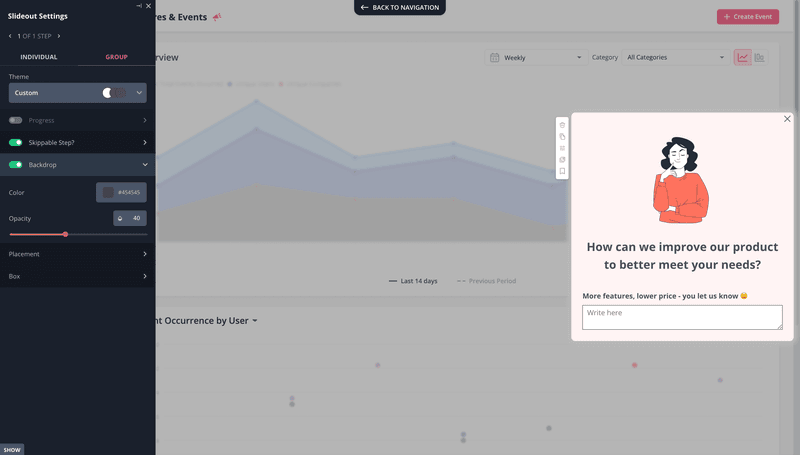Expand the Placement section
This screenshot has height=455, width=800.
click(x=78, y=254)
